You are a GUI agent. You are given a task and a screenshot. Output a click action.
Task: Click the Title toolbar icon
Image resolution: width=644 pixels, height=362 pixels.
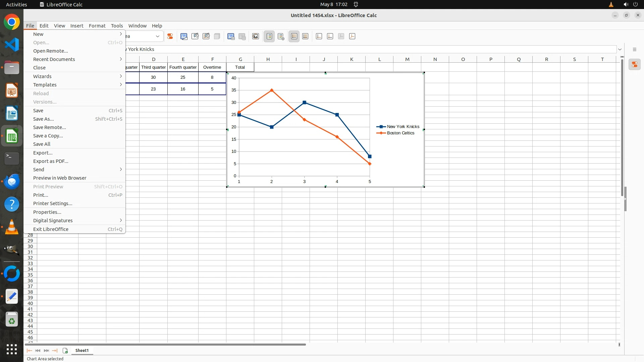click(x=256, y=37)
